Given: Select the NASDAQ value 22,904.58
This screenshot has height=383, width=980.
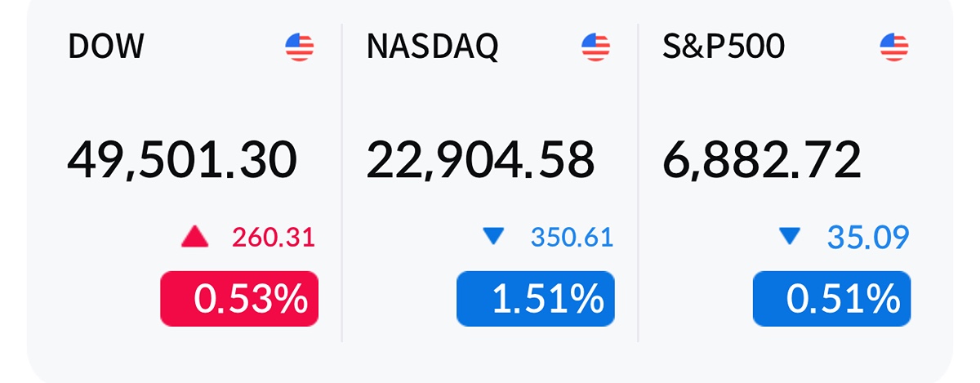Looking at the screenshot, I should tap(480, 160).
